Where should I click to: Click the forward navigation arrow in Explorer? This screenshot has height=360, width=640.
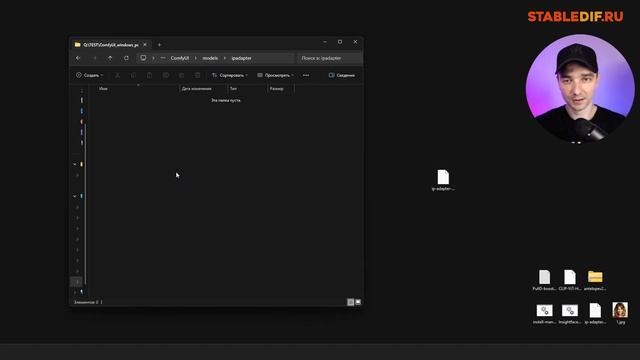[x=94, y=58]
